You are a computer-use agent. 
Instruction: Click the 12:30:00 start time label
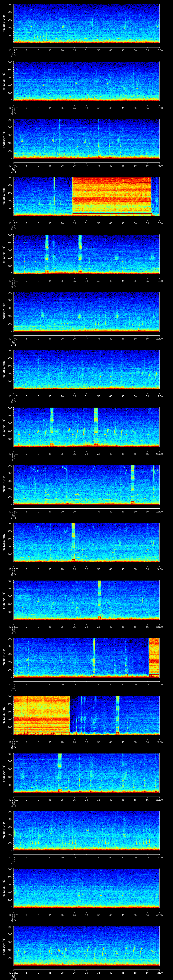(13, 972)
